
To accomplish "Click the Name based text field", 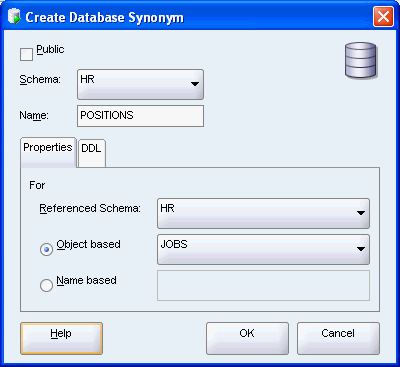I will point(263,285).
